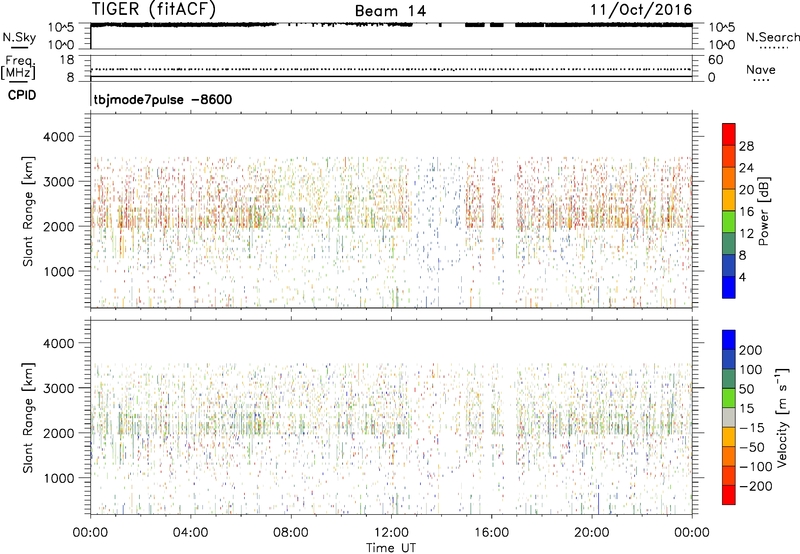The height and width of the screenshot is (554, 800).
Task: Select the 3000 tick in the power panel
Action: 59,182
